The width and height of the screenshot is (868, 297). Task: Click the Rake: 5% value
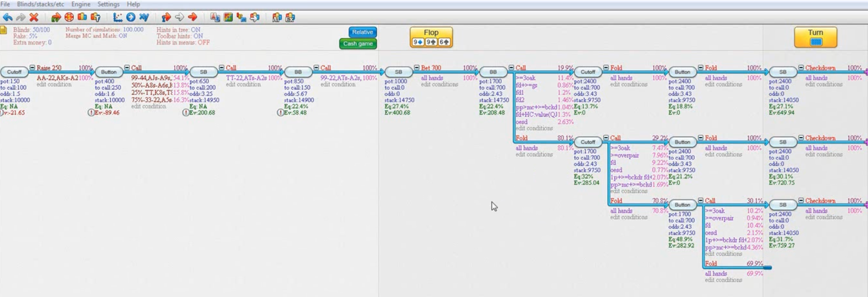pyautogui.click(x=25, y=36)
